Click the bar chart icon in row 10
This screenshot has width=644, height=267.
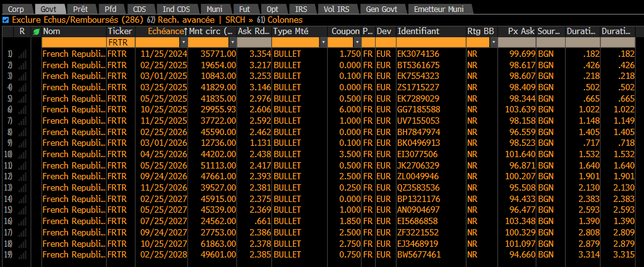[x=22, y=154]
